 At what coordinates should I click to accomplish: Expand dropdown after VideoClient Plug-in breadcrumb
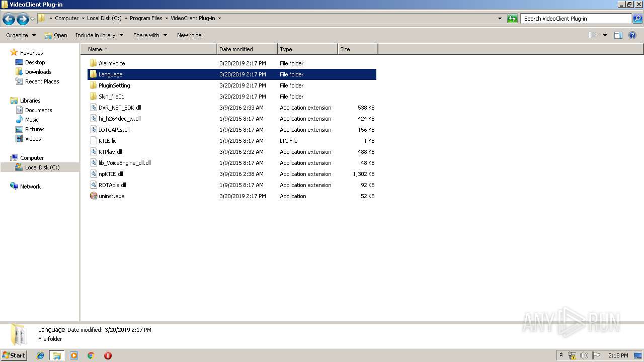[x=219, y=18]
